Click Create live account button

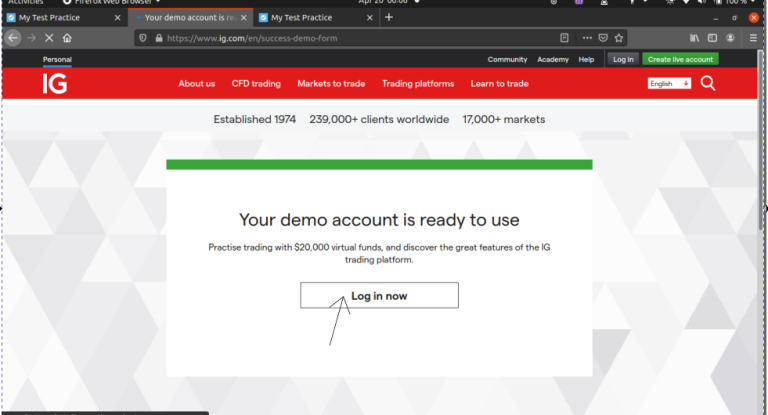680,59
